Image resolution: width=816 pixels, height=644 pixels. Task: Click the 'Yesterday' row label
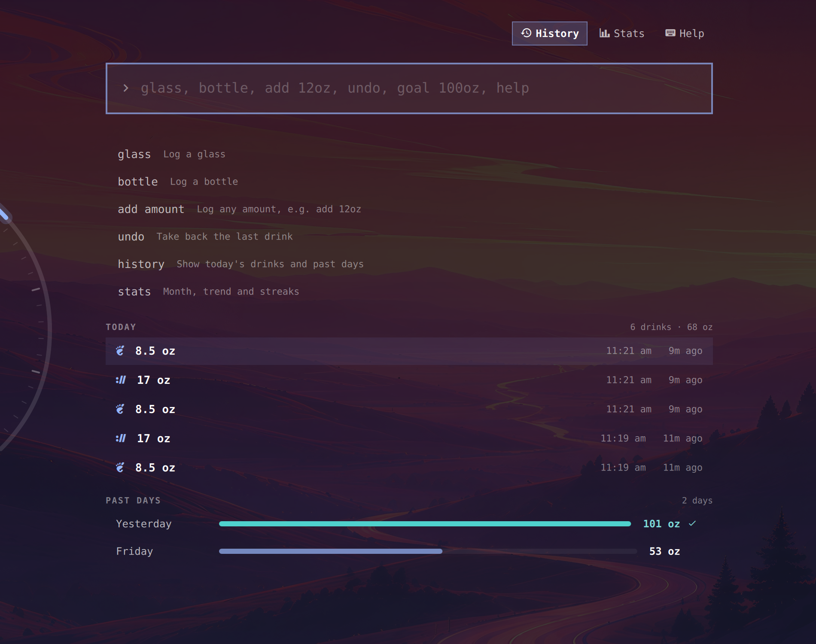pyautogui.click(x=144, y=524)
